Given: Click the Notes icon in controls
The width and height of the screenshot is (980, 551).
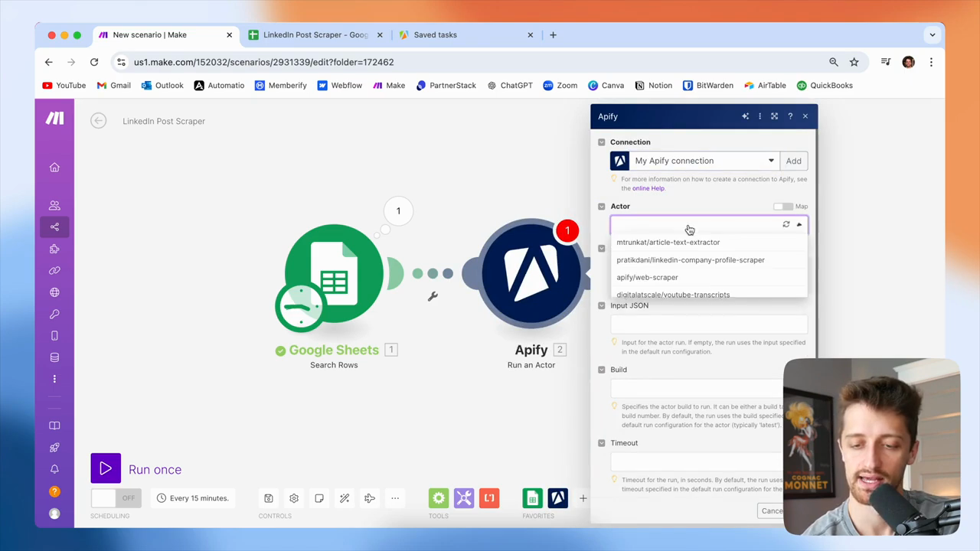Looking at the screenshot, I should point(319,498).
